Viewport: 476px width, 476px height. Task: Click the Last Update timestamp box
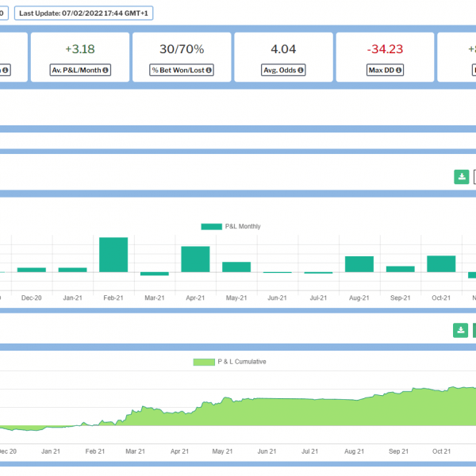coord(83,13)
